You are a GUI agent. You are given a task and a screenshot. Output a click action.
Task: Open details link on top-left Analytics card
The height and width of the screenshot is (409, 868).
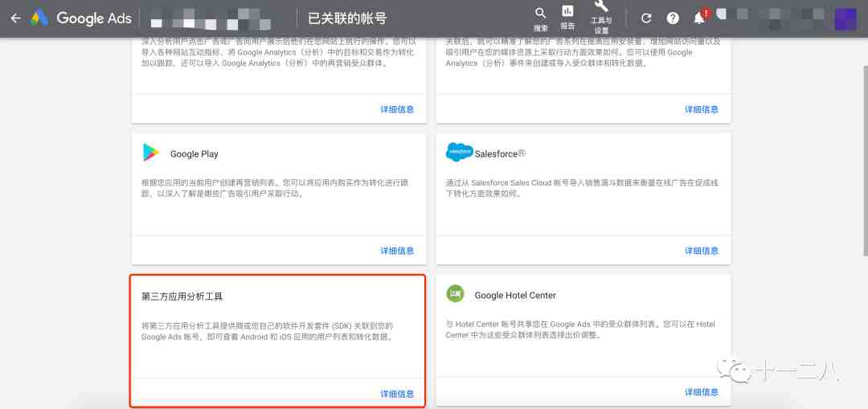coord(397,109)
